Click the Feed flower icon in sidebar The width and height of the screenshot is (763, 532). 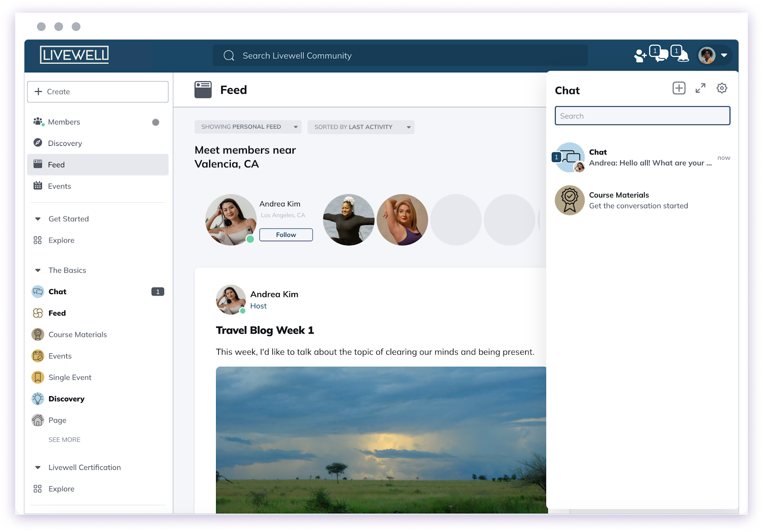(38, 313)
